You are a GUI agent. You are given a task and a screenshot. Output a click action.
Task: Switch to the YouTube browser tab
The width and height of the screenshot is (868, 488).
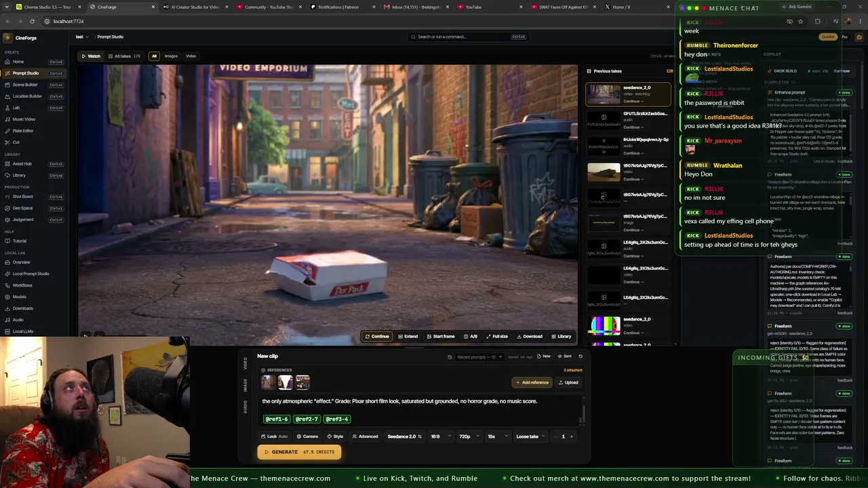click(x=484, y=7)
